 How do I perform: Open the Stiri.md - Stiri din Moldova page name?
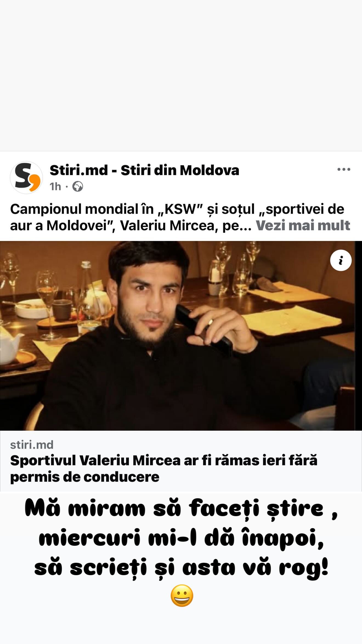click(x=144, y=170)
